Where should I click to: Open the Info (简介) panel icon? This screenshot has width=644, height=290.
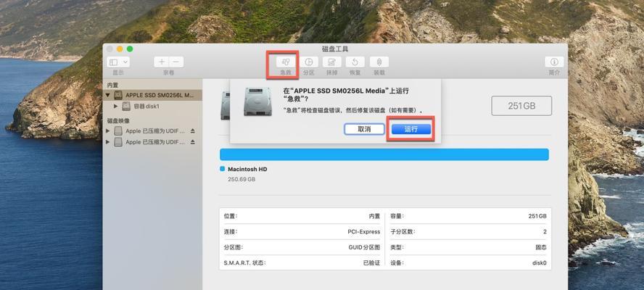pos(555,62)
